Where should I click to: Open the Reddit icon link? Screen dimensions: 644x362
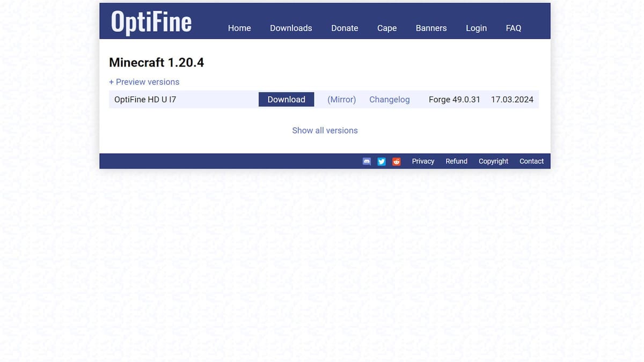tap(397, 161)
